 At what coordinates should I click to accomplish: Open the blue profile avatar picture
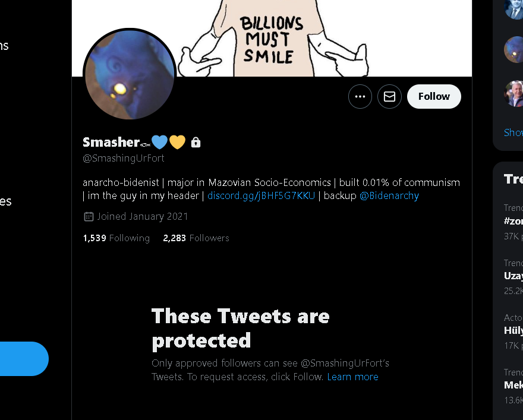coord(130,75)
